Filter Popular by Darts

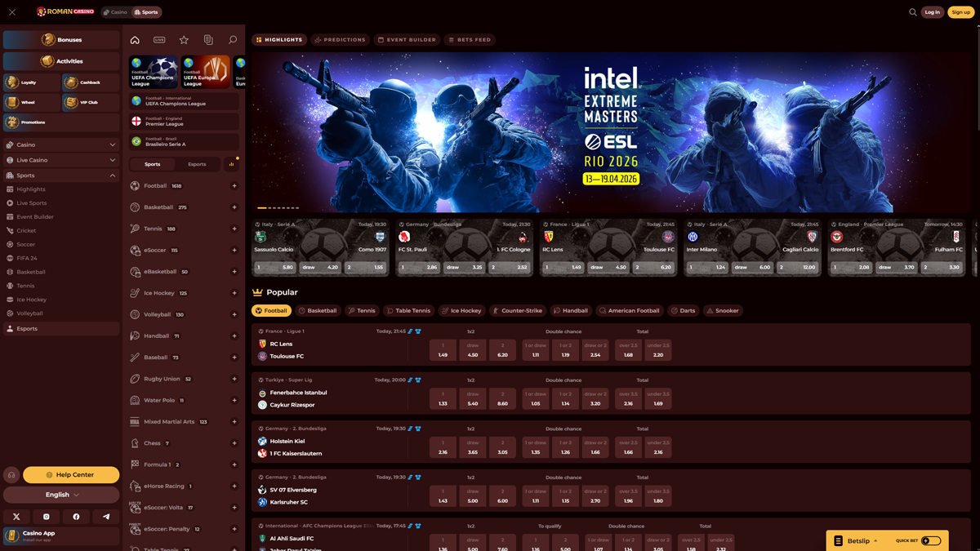pos(684,311)
